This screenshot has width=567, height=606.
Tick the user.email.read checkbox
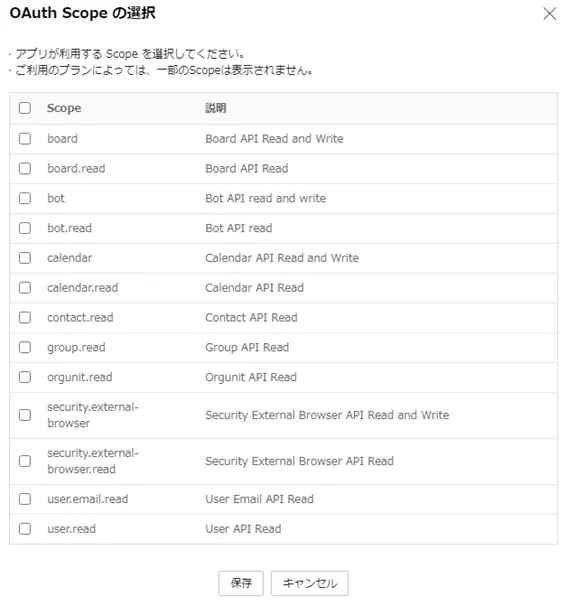click(25, 499)
